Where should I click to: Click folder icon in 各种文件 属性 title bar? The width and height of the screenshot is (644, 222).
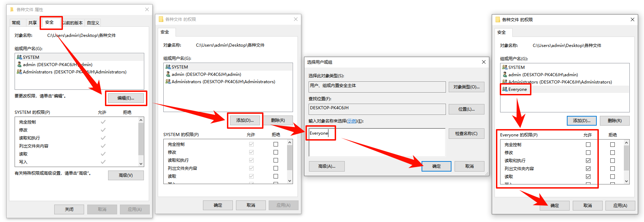pyautogui.click(x=12, y=9)
